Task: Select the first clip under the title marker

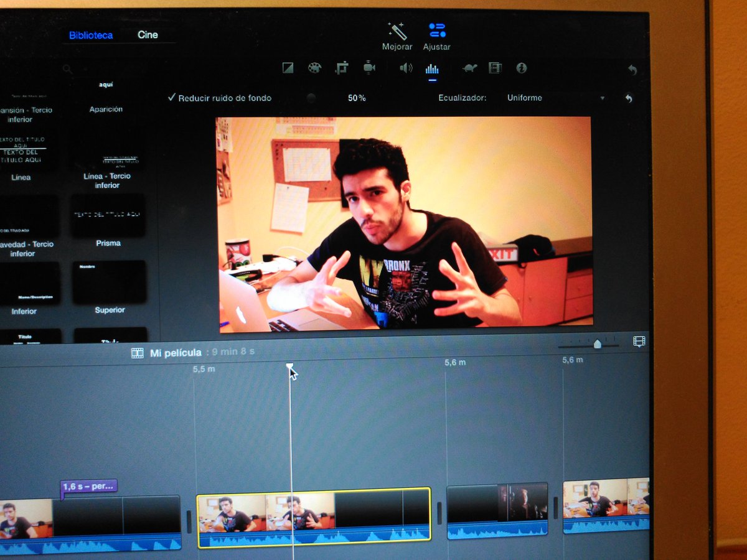Action: pyautogui.click(x=90, y=524)
